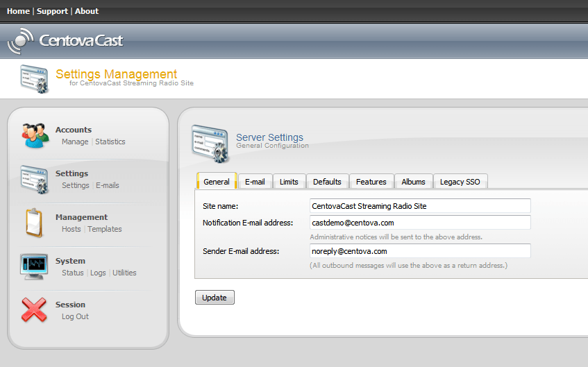Screen dimensions: 588x367
Task: Switch to the Albums tab
Action: pos(413,182)
